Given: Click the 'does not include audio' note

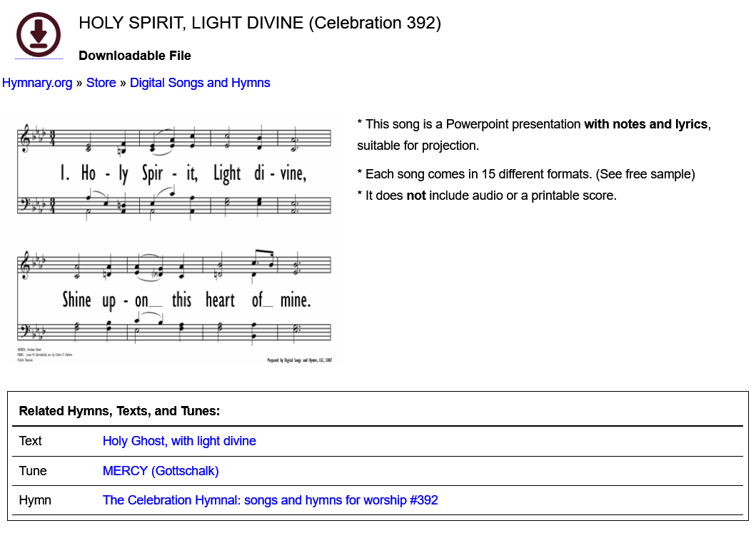Looking at the screenshot, I should 487,196.
